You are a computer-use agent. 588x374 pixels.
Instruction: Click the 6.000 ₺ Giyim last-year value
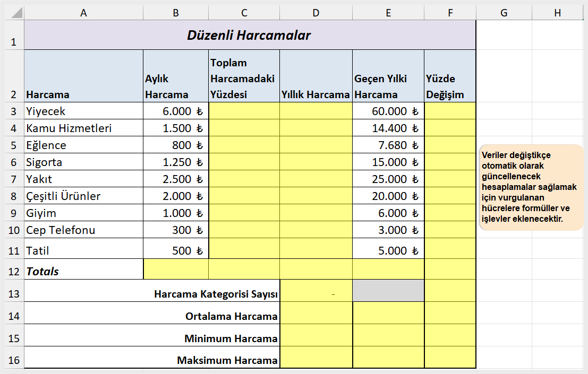click(x=388, y=213)
